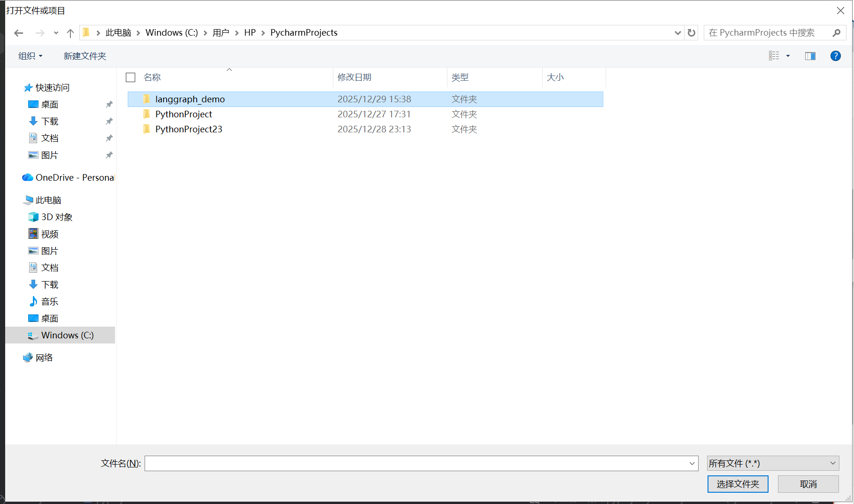This screenshot has height=504, width=854.
Task: Click 此电脑 in the address breadcrumb
Action: click(118, 33)
